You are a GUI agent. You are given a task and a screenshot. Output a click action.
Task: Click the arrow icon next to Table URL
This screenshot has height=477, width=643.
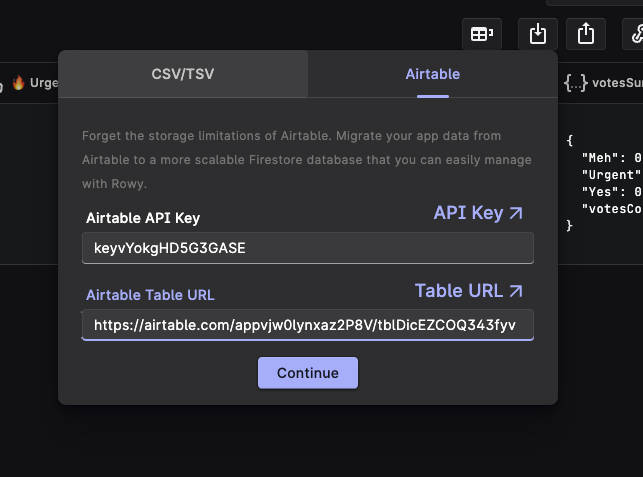pyautogui.click(x=516, y=291)
